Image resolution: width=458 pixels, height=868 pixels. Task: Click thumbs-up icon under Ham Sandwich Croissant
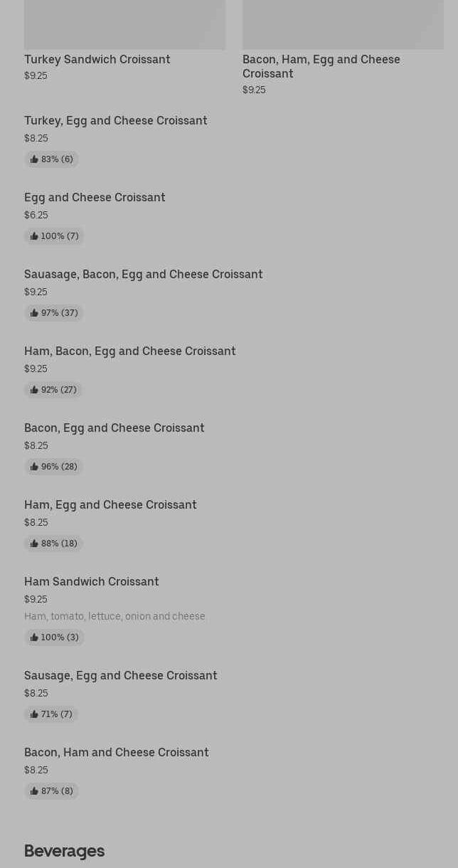tap(34, 637)
